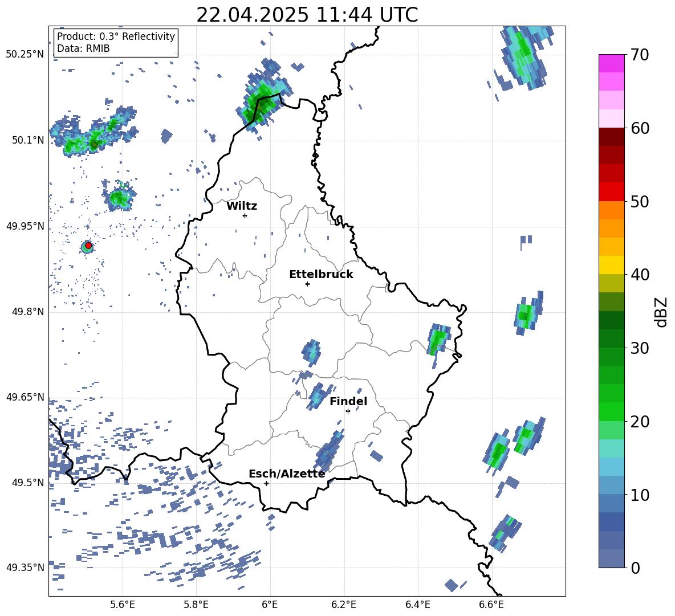The height and width of the screenshot is (616, 675).
Task: Pick the dark red swatch just below 60 dBZ
Action: click(x=611, y=137)
